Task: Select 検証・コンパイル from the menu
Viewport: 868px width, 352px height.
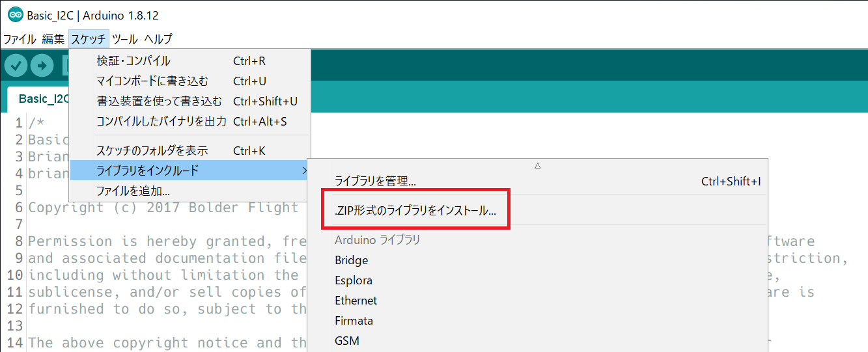Action: point(133,61)
